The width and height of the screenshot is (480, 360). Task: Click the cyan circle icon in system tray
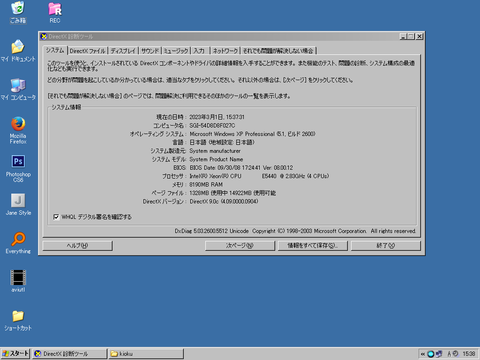click(431, 354)
